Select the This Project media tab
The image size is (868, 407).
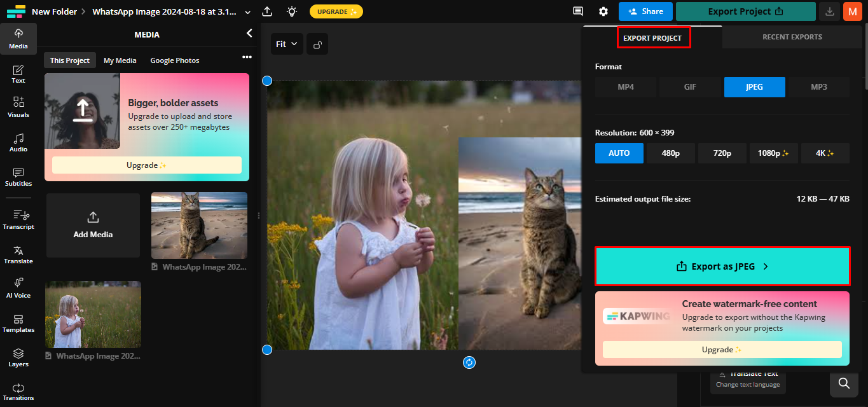point(70,60)
